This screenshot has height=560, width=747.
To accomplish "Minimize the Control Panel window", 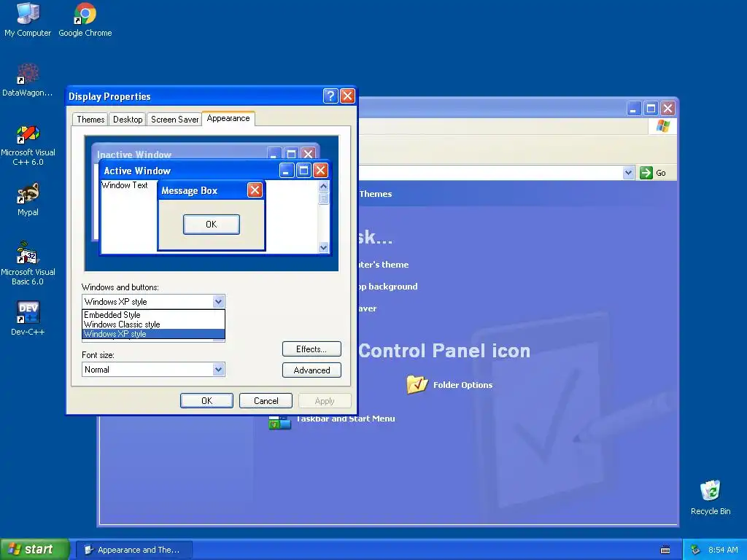I will 633,109.
